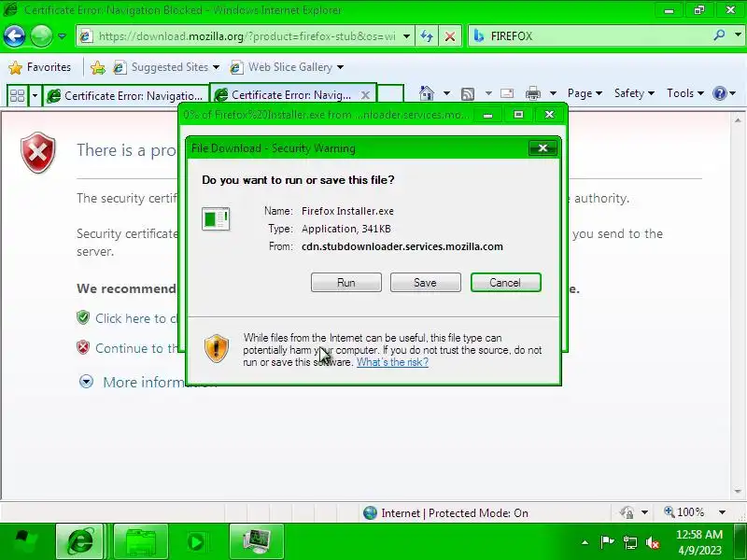
Task: Click the Action Center flag icon
Action: point(607,542)
